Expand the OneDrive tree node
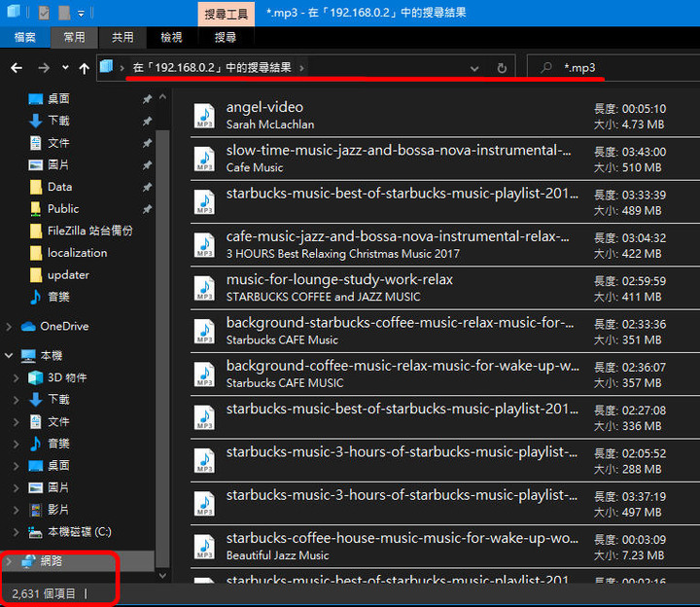 [x=9, y=327]
